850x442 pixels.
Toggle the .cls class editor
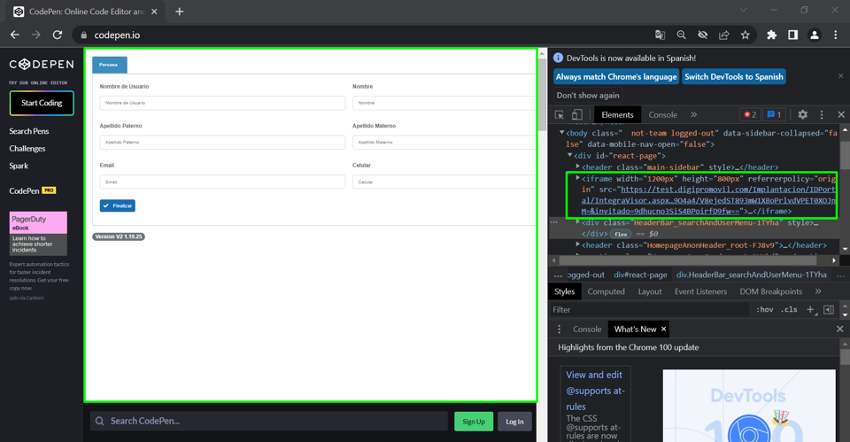click(x=789, y=310)
